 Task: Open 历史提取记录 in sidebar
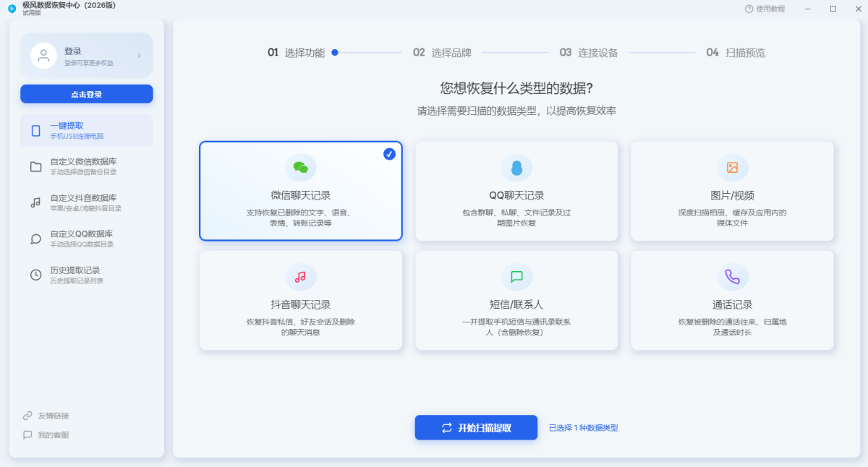click(87, 275)
